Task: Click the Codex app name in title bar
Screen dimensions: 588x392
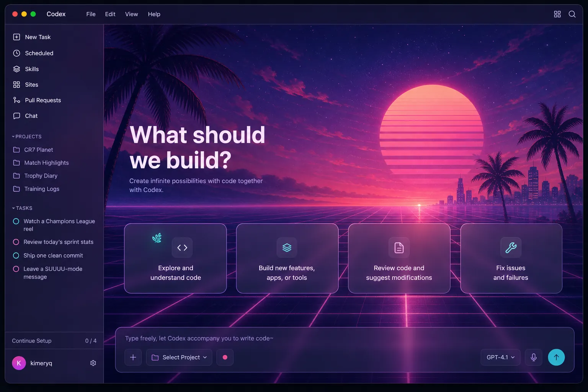Action: [x=56, y=14]
